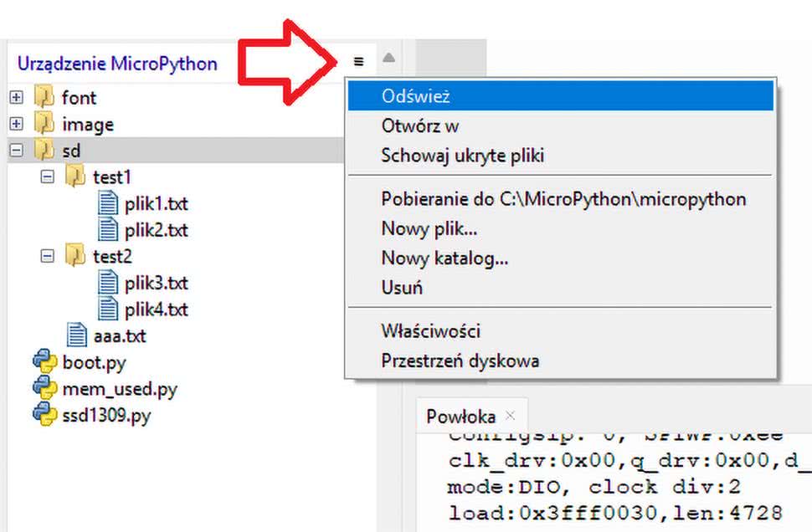Screen dimensions: 812x532
Task: Click the text file icon of plik1.txt
Action: tap(109, 203)
